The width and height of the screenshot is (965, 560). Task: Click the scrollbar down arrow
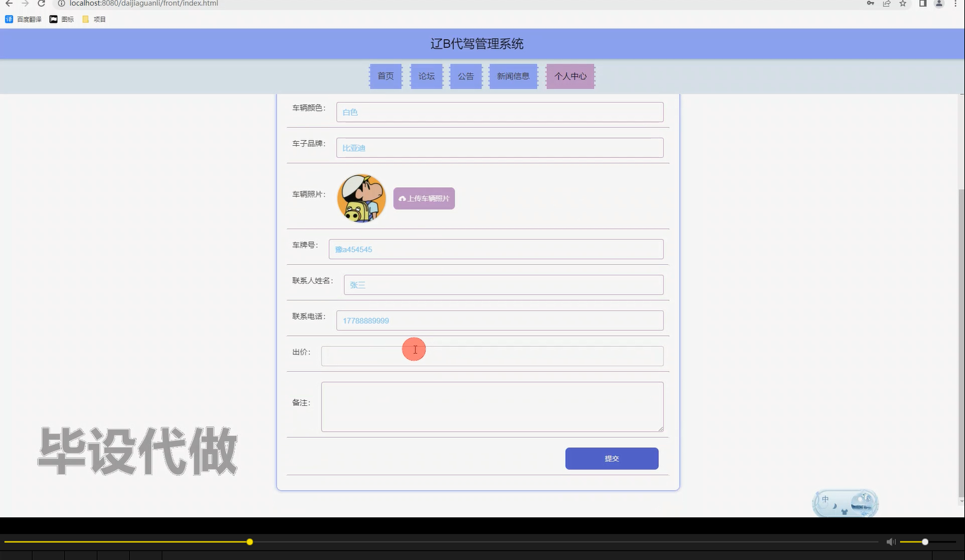961,501
